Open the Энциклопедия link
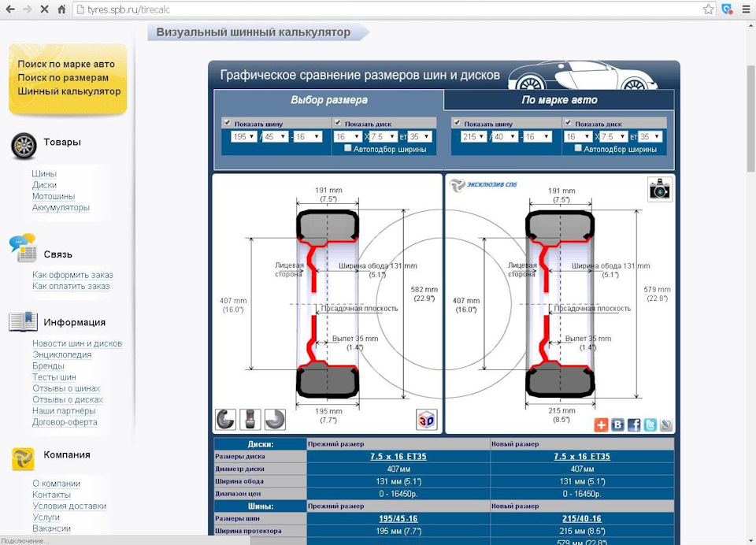Viewport: 756px width, 545px height. point(61,354)
